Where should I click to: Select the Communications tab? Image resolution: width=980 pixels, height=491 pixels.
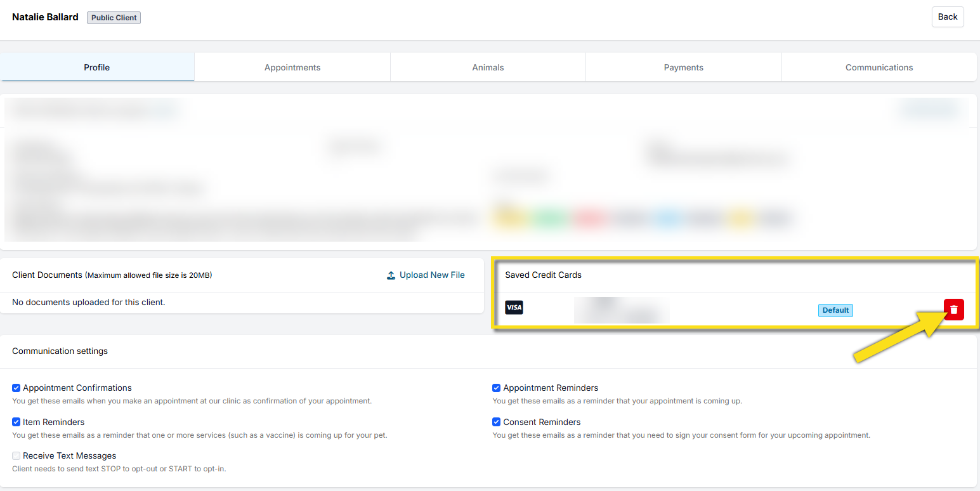coord(879,67)
